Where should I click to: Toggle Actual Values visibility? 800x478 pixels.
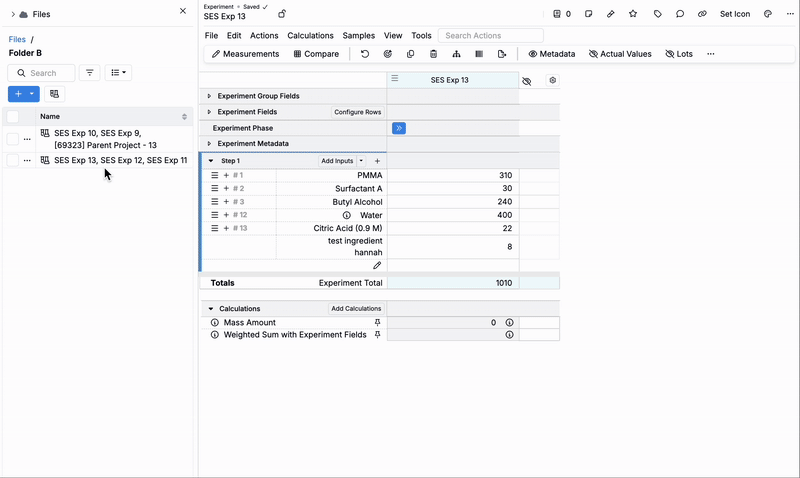tap(620, 54)
